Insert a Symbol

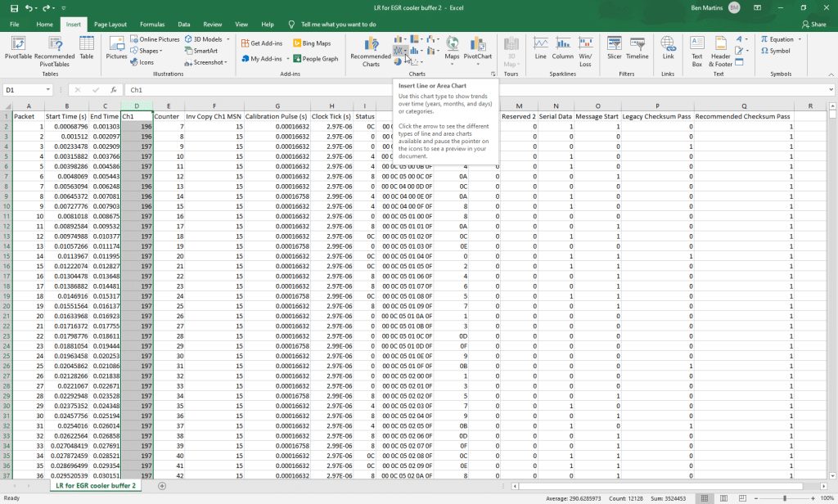coord(776,51)
